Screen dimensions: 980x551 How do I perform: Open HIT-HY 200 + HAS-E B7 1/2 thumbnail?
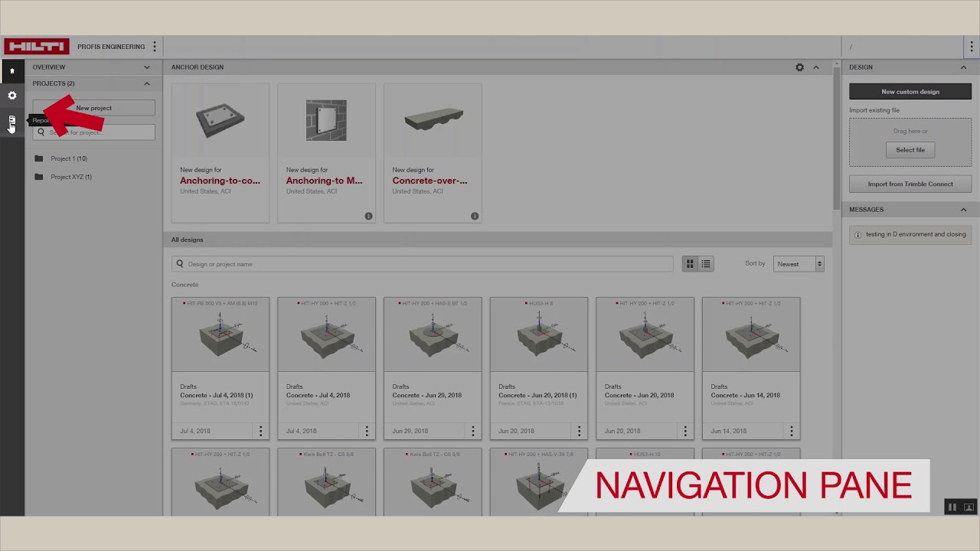pyautogui.click(x=433, y=334)
